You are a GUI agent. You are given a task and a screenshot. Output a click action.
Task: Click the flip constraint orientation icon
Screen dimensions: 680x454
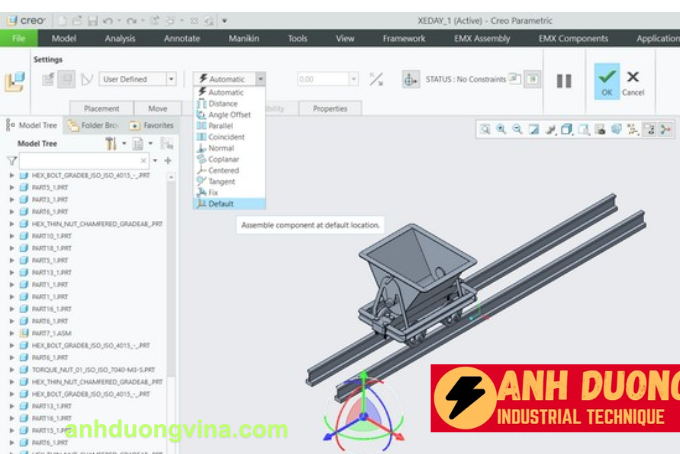click(x=376, y=79)
